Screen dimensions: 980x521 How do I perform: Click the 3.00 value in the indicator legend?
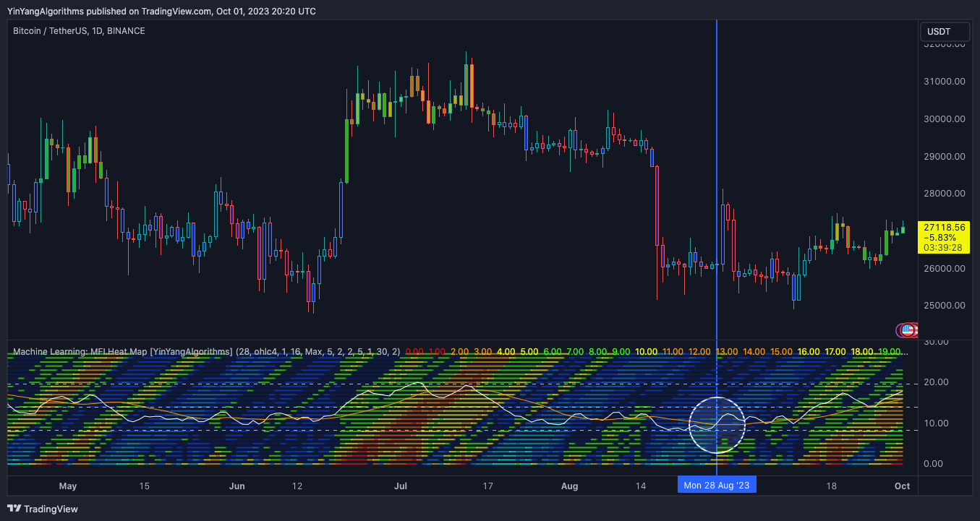482,352
